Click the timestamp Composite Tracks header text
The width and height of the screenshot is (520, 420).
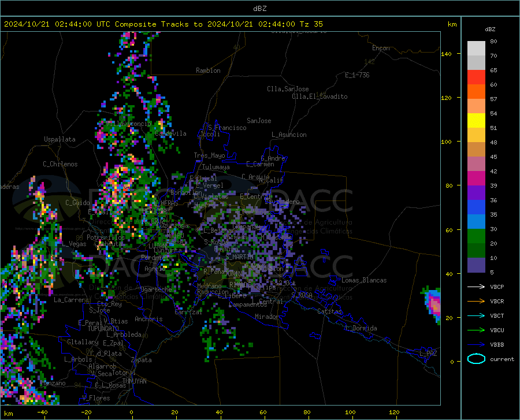[163, 24]
